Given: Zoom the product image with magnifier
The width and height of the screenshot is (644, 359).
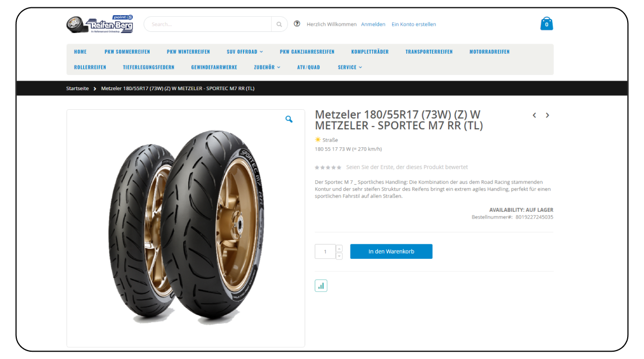Looking at the screenshot, I should pyautogui.click(x=289, y=119).
